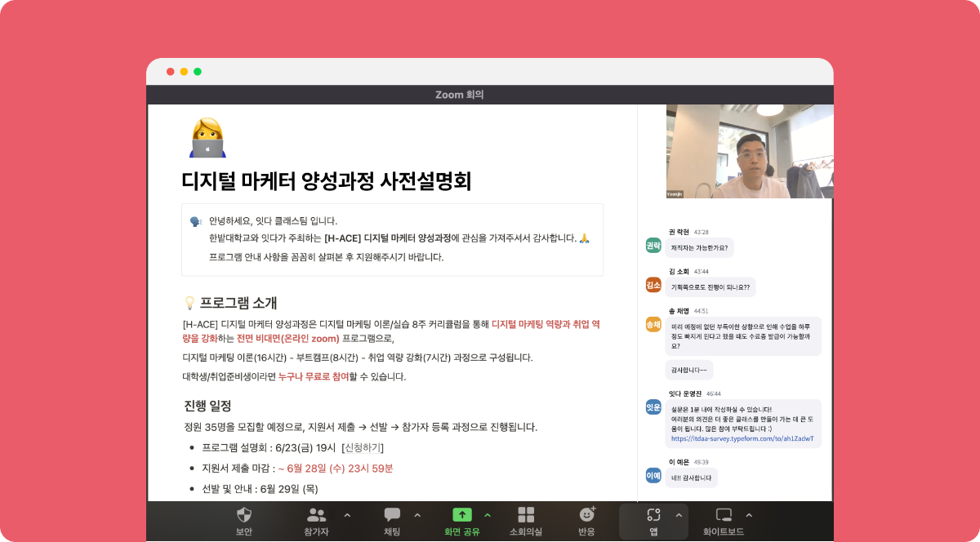Image resolution: width=980 pixels, height=542 pixels.
Task: Click the 'Zoom 회의' window title
Action: point(459,95)
